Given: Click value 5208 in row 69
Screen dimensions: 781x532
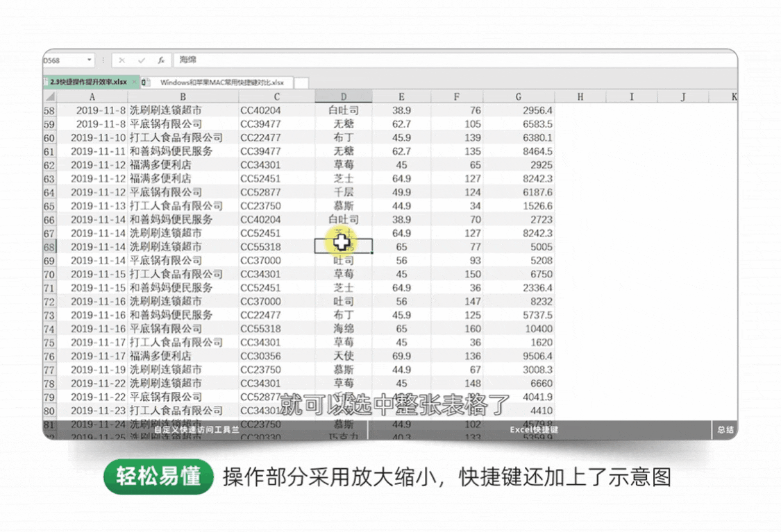Looking at the screenshot, I should [x=541, y=260].
